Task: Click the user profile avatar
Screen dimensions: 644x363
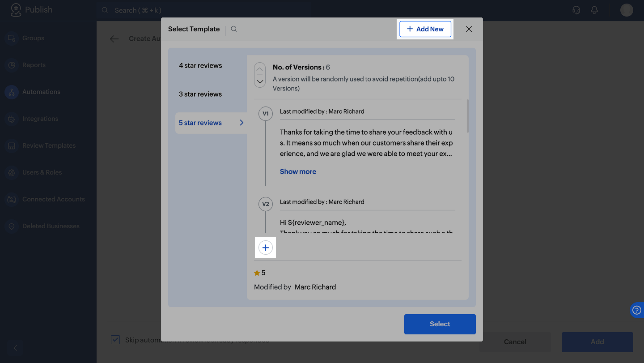Action: coord(627,10)
